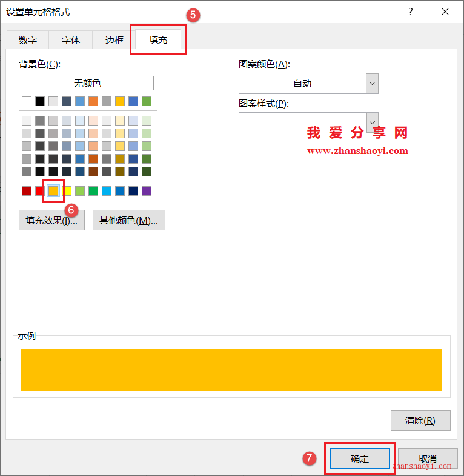
Task: Pick white swatch in theme row
Action: (27, 101)
